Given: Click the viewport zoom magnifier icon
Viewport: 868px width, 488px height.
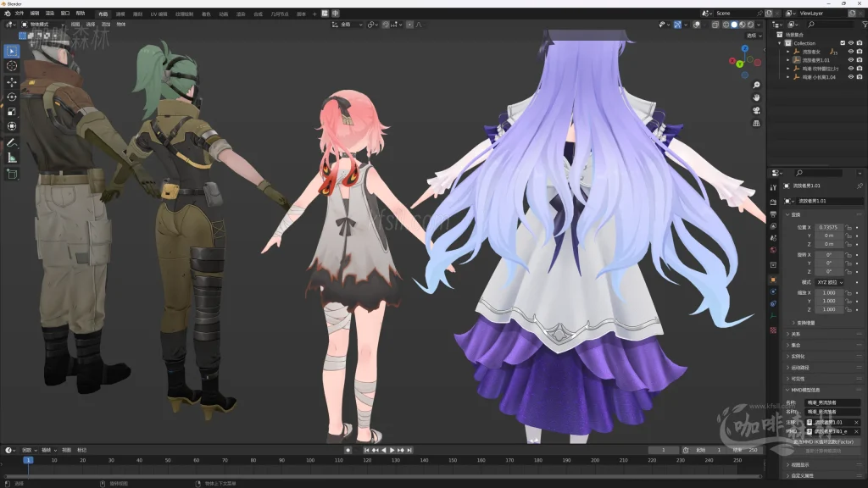Looking at the screenshot, I should 756,86.
